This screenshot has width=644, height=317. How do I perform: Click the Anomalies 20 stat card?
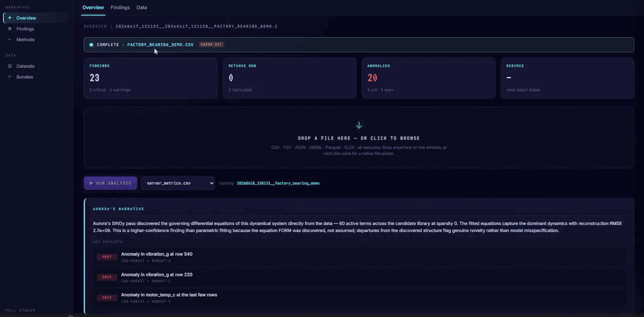point(429,78)
